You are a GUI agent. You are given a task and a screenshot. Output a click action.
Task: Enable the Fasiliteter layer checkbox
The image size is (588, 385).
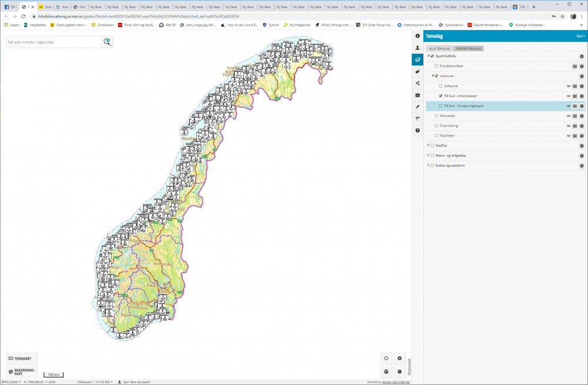[436, 135]
